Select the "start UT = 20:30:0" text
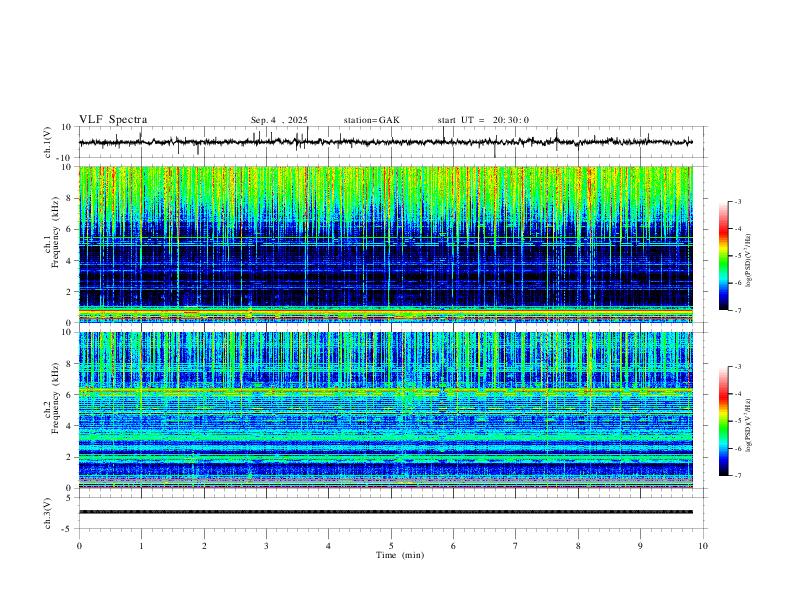This screenshot has height=612, width=792. point(483,120)
